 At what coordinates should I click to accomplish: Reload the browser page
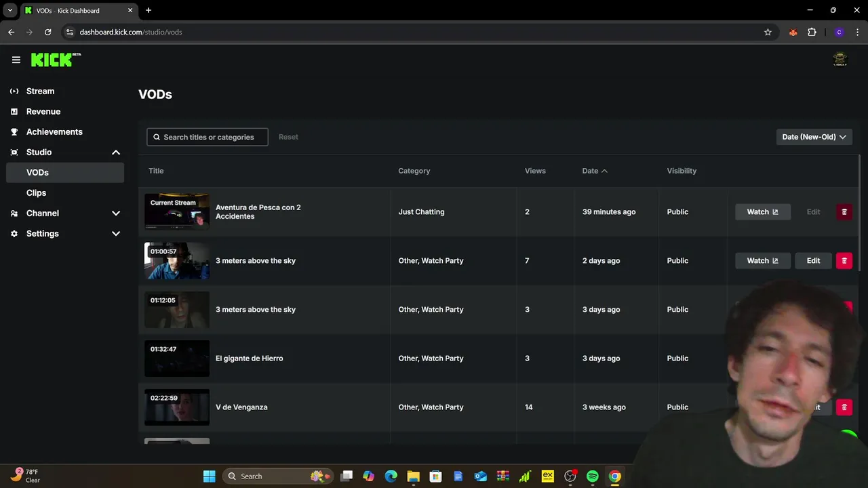coord(47,32)
